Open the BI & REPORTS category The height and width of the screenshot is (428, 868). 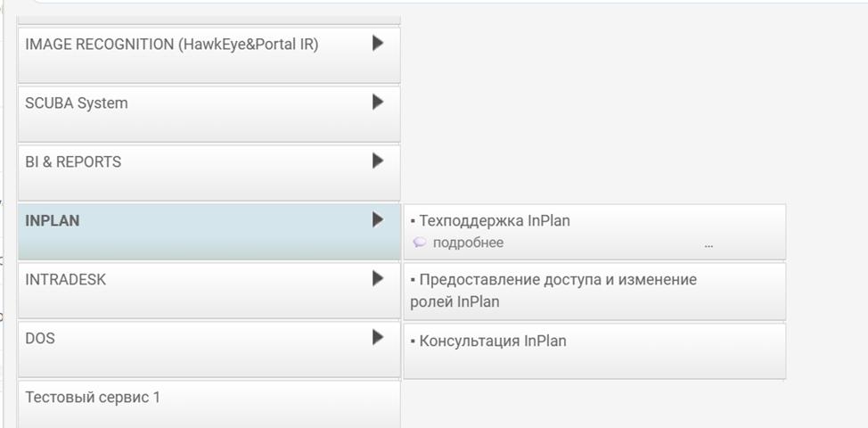click(73, 162)
